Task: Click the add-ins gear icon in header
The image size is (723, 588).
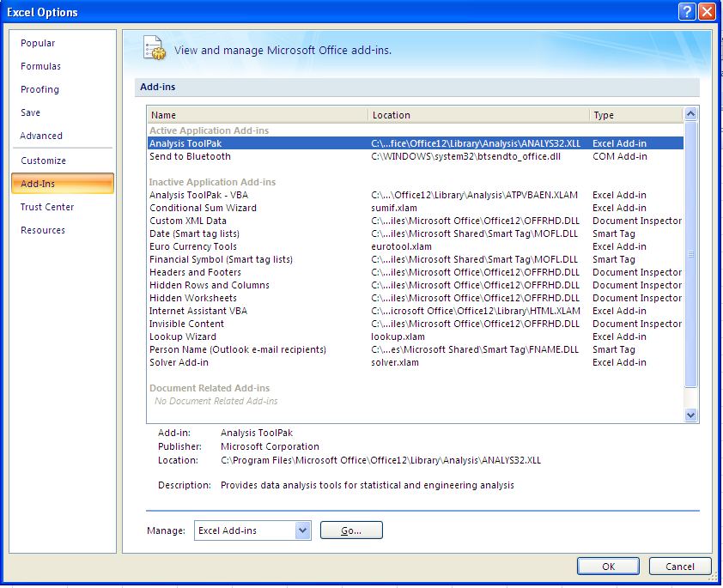Action: pyautogui.click(x=155, y=48)
